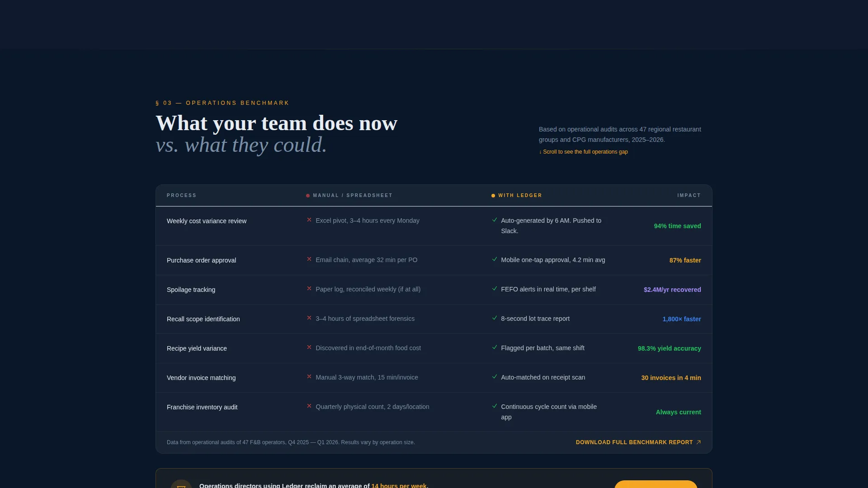Image resolution: width=868 pixels, height=488 pixels.
Task: Click the 'Data from operational audits' table footnote
Action: [x=291, y=442]
